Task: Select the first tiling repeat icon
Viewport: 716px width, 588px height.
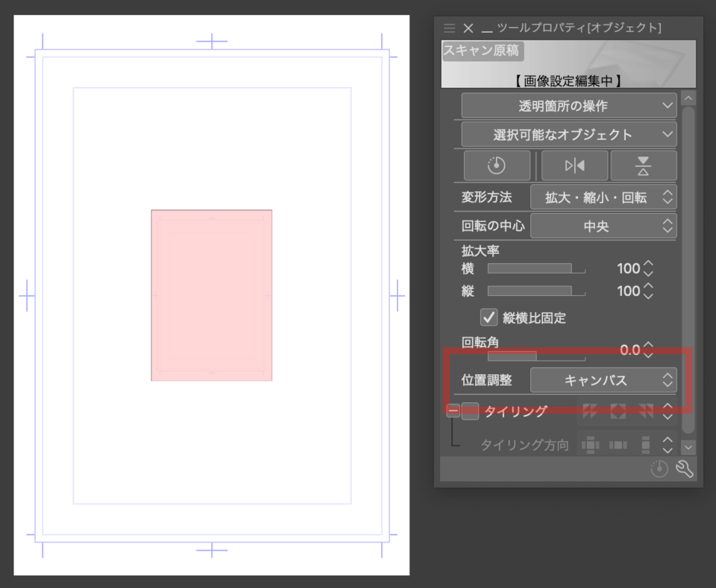Action: (x=590, y=411)
